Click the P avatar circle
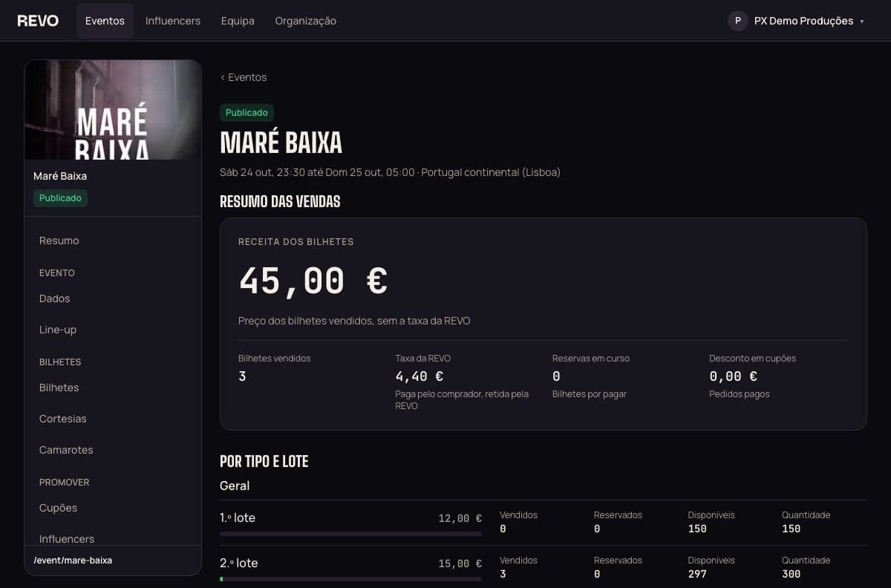891x588 pixels. [737, 21]
